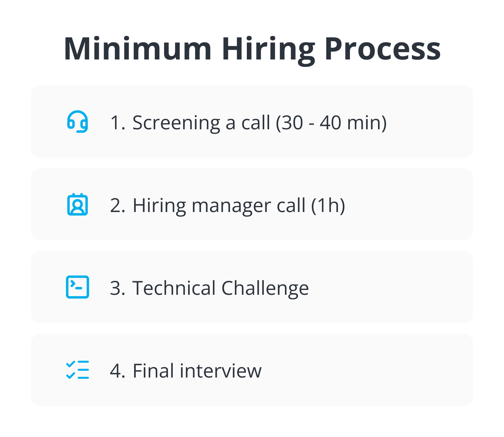Screen dimensions: 504x437
Task: Click the step number "1."
Action: pos(118,123)
